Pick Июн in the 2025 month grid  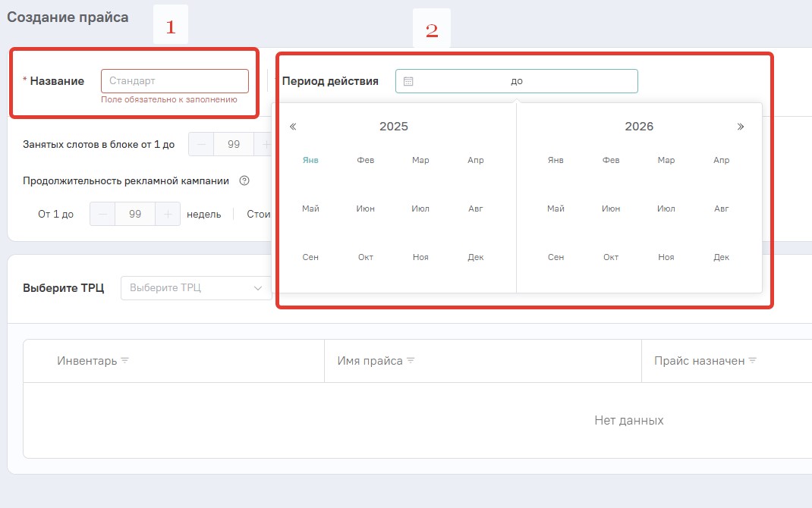click(365, 209)
